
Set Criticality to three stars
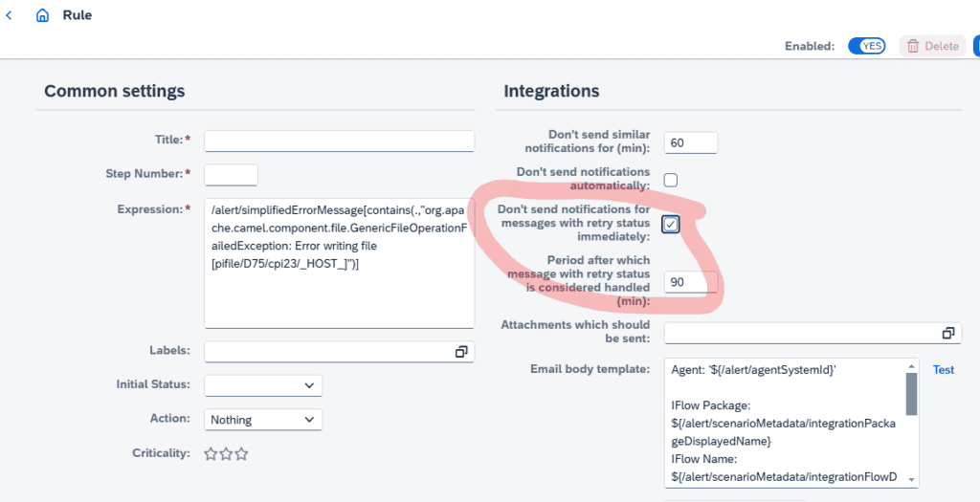click(242, 454)
